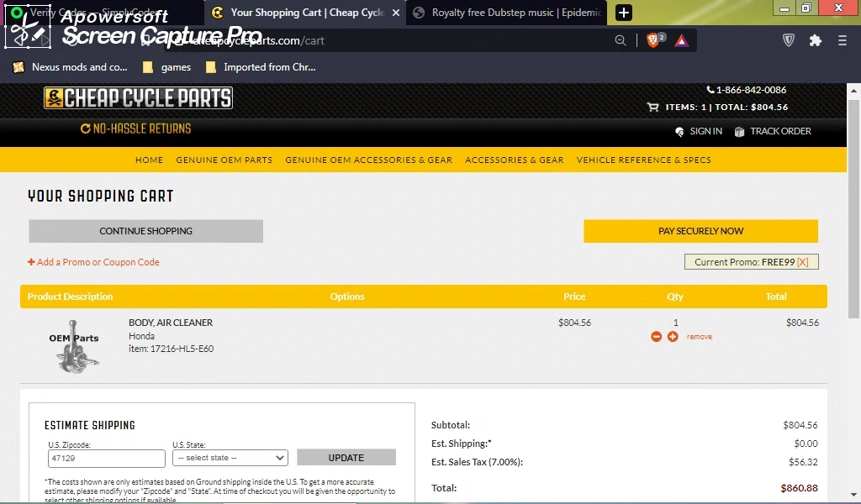The width and height of the screenshot is (861, 504).
Task: Open the HOME menu item
Action: pyautogui.click(x=150, y=160)
